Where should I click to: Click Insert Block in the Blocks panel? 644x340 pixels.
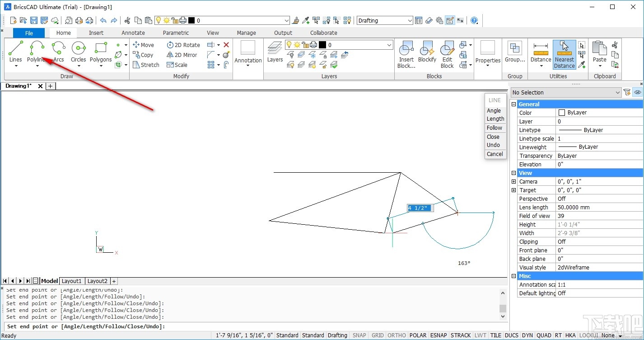point(406,53)
